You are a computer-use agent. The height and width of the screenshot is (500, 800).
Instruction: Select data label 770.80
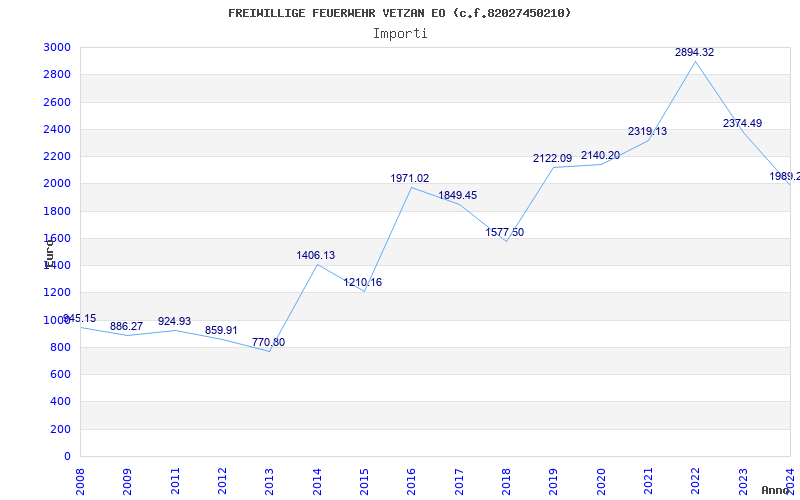[268, 342]
